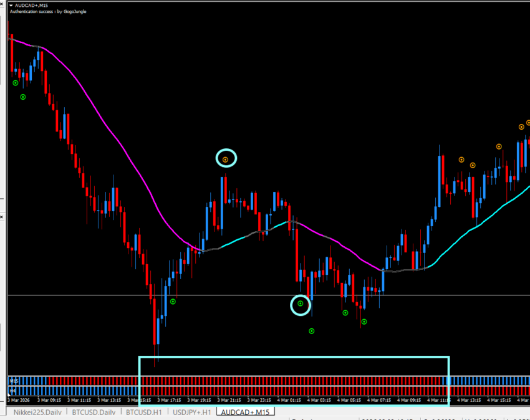Click the H4 label on the trend bar

click(12, 391)
